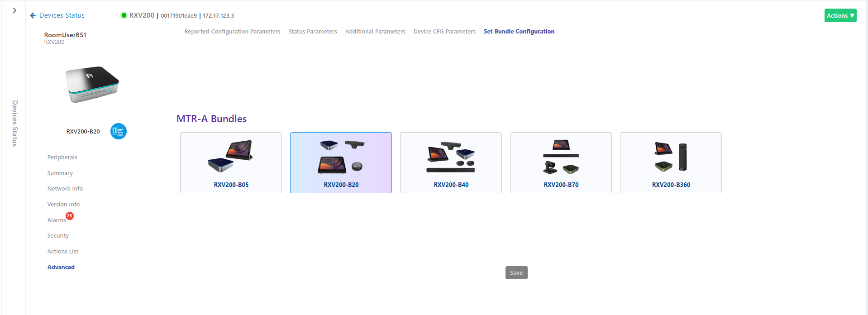The height and width of the screenshot is (315, 868).
Task: Click the red Alarms count badge
Action: (x=70, y=216)
